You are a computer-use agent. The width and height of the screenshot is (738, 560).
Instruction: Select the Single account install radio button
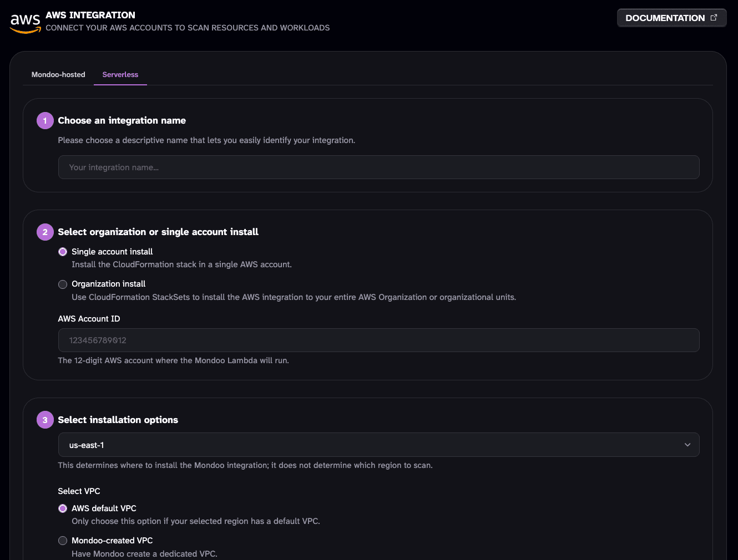[63, 252]
